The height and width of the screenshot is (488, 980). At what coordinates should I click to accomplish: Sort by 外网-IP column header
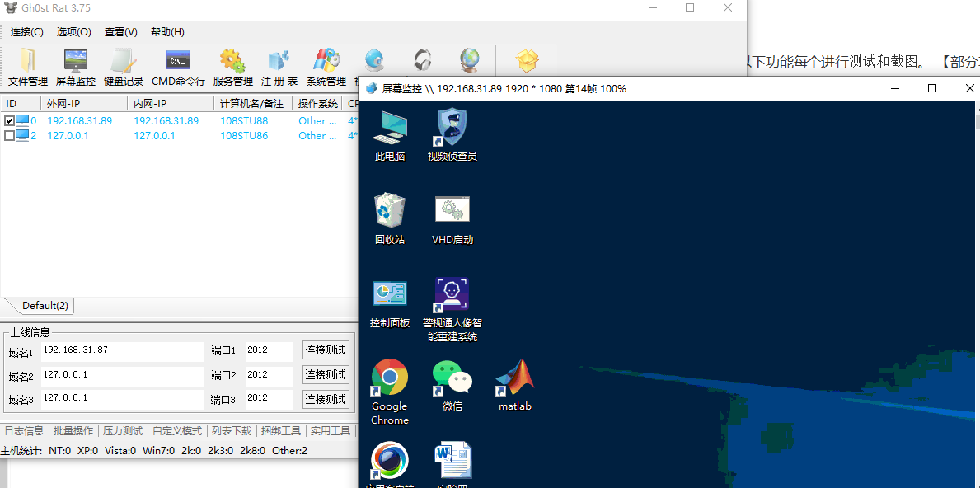point(84,104)
